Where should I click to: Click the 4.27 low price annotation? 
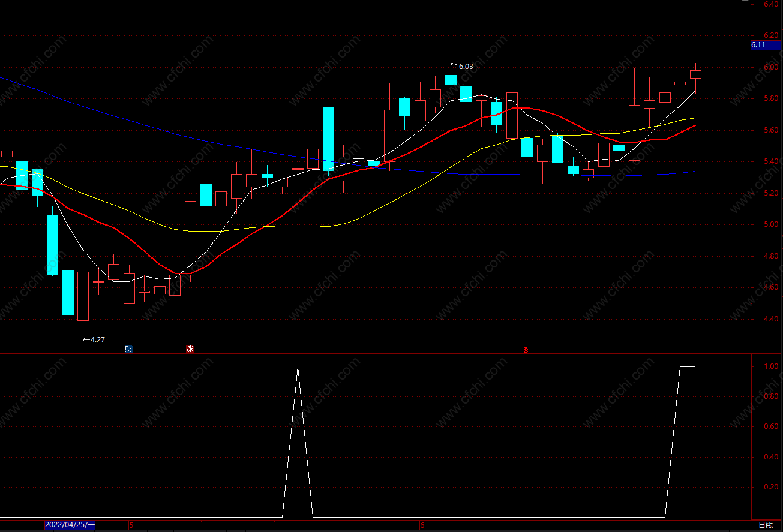coord(97,339)
